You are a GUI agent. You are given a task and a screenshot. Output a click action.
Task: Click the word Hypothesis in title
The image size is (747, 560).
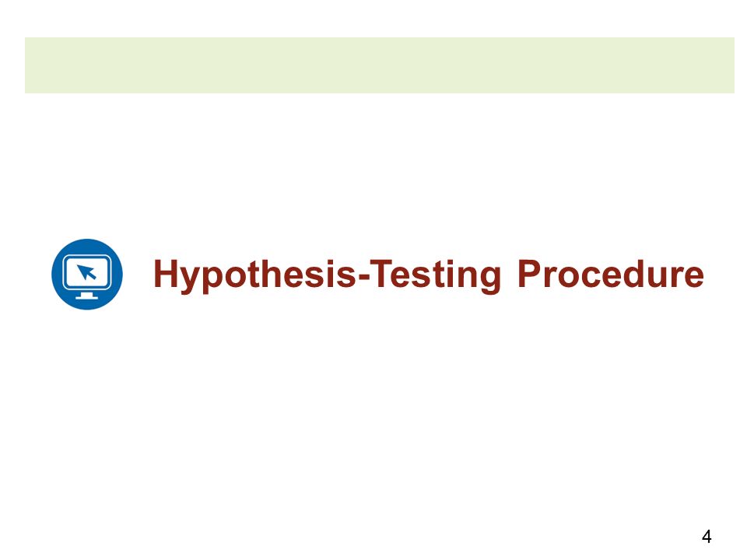tap(254, 275)
